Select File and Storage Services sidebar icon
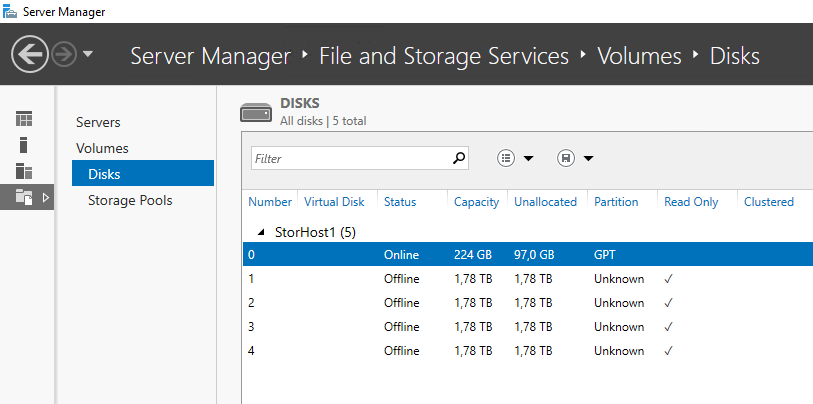This screenshot has width=813, height=404. [24, 197]
